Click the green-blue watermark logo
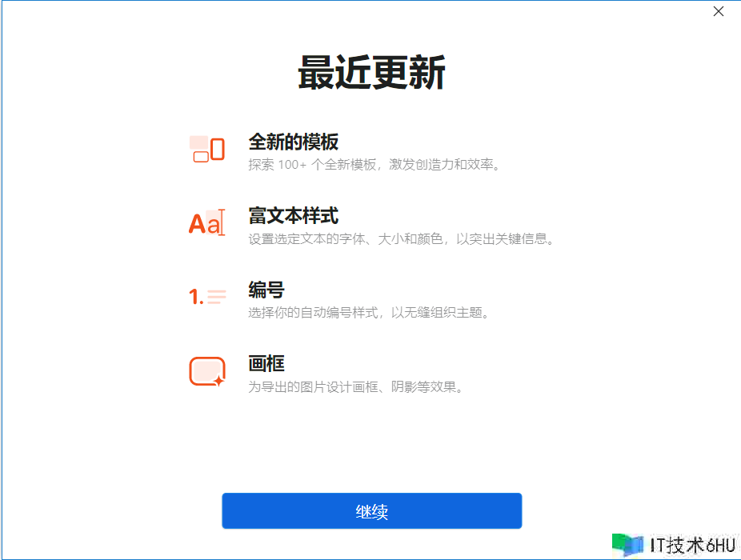 pos(628,545)
